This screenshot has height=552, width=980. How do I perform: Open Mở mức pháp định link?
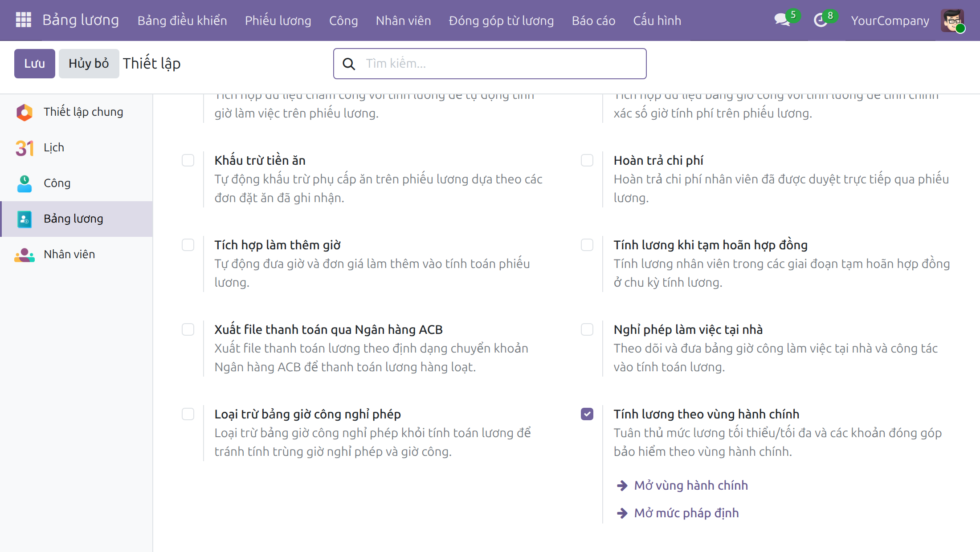click(x=686, y=513)
